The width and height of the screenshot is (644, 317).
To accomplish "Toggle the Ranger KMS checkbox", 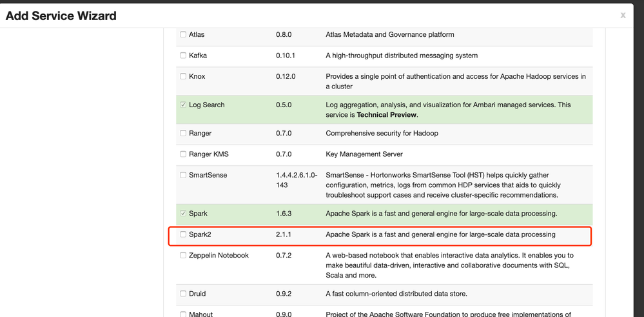I will (183, 154).
